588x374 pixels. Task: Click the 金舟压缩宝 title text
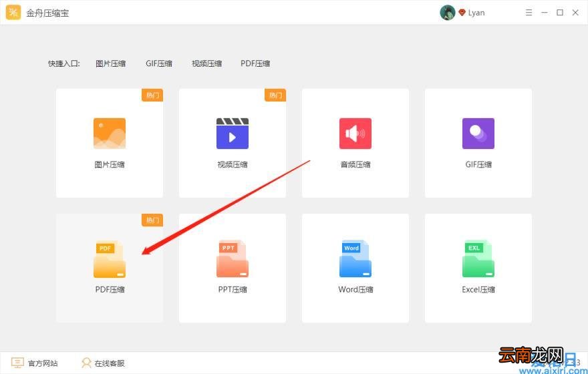tap(47, 13)
